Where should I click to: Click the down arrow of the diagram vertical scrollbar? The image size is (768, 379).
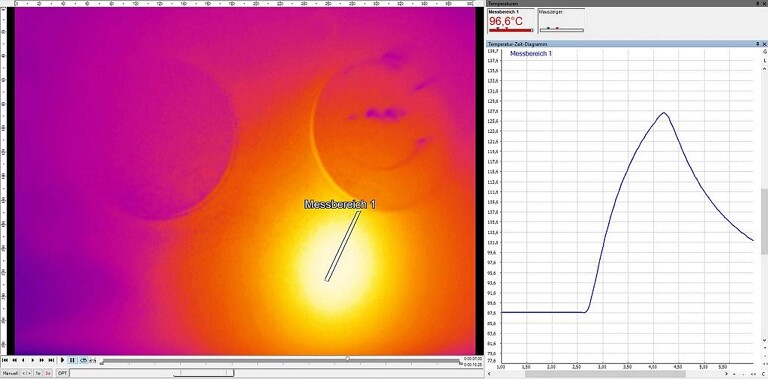click(765, 340)
